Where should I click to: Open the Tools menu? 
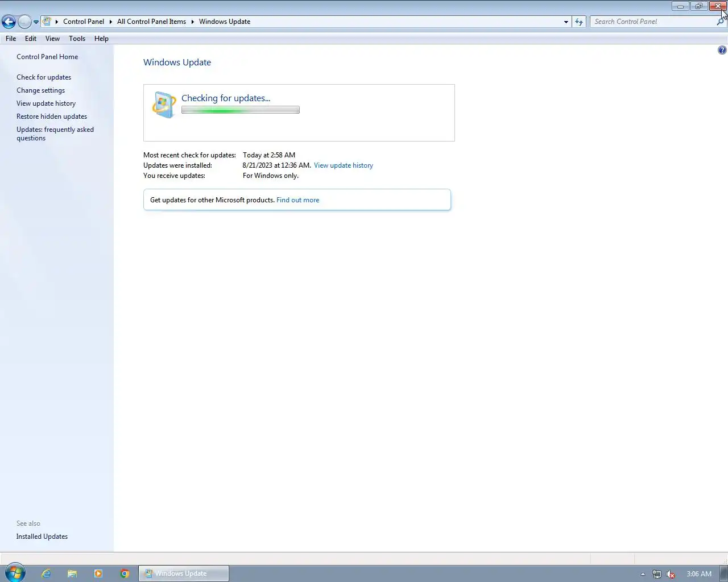(x=77, y=39)
